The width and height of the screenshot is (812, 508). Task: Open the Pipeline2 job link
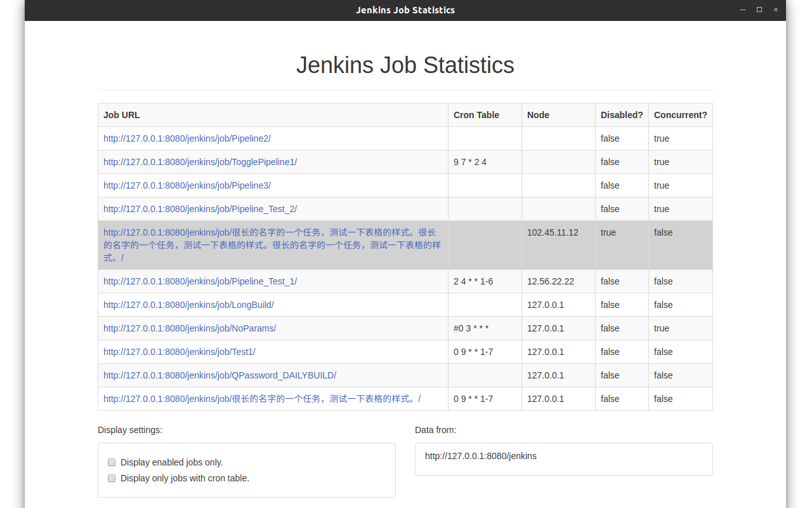tap(187, 138)
